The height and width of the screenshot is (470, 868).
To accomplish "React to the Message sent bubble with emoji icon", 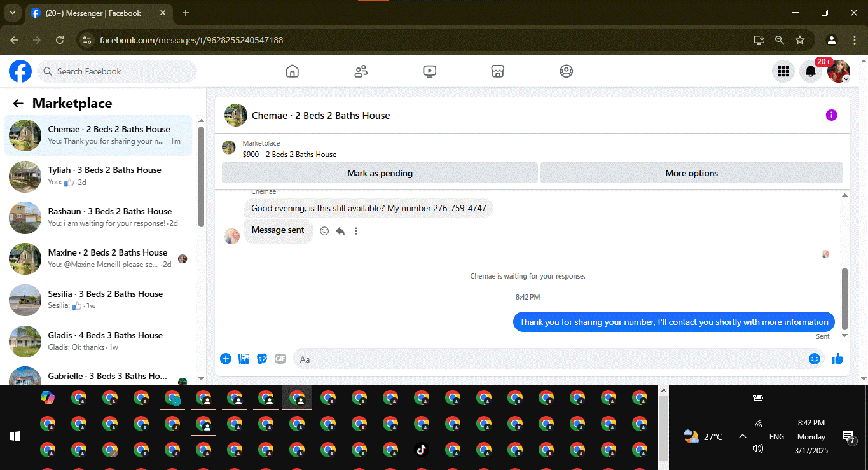I will coord(324,231).
